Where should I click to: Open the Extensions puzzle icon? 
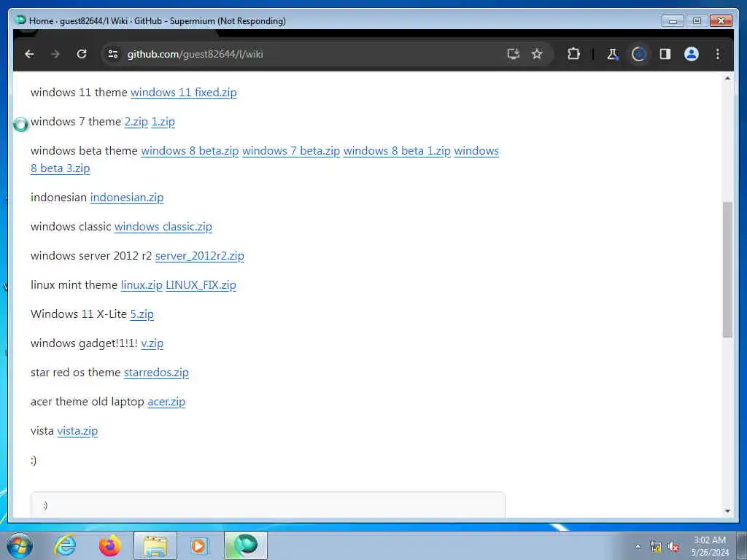[x=573, y=54]
